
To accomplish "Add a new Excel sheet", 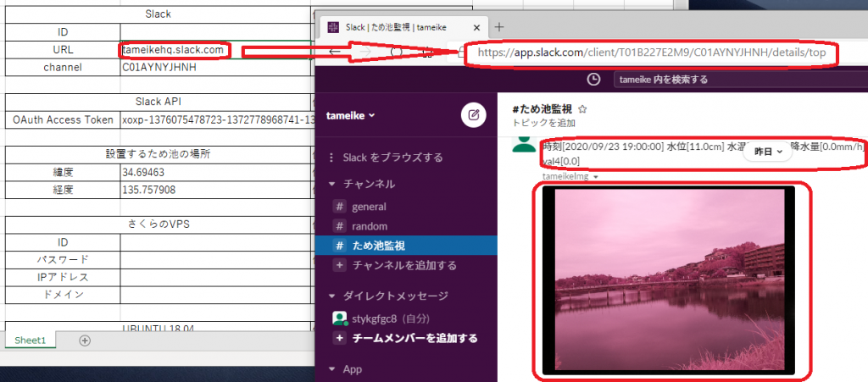I will coord(84,340).
